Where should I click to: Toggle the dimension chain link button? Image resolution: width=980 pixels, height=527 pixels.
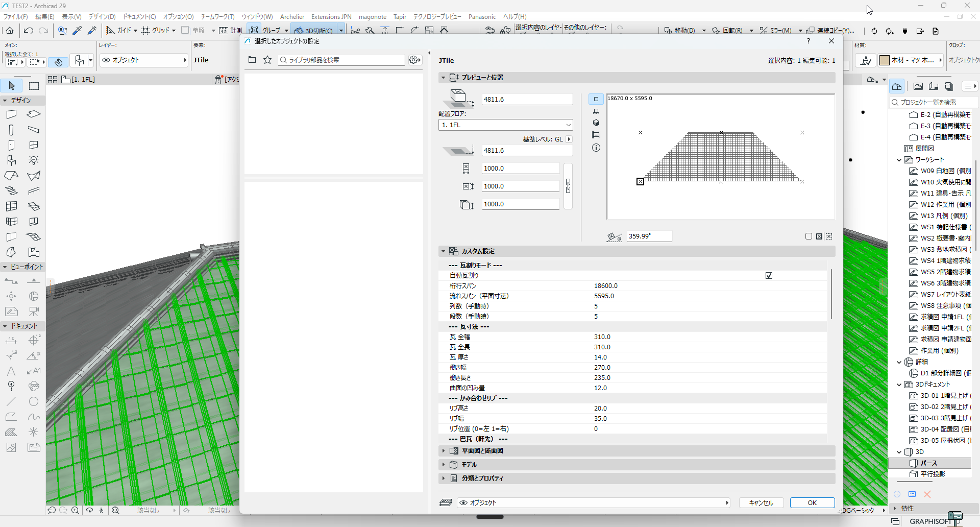click(x=568, y=186)
